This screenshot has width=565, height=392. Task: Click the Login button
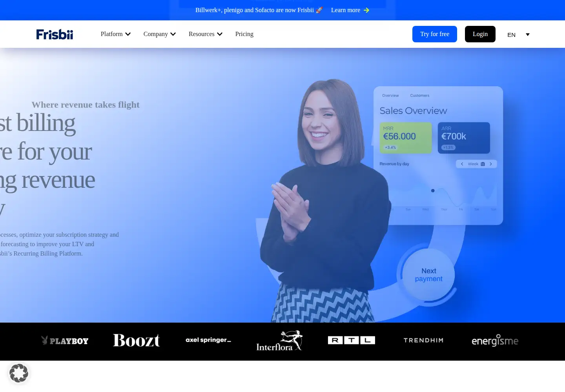[x=480, y=34]
